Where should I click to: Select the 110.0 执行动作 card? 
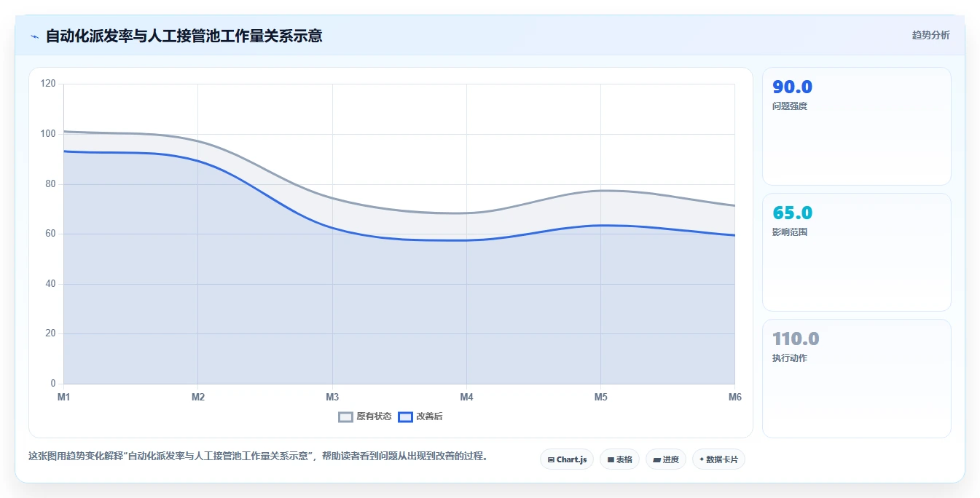coord(857,379)
